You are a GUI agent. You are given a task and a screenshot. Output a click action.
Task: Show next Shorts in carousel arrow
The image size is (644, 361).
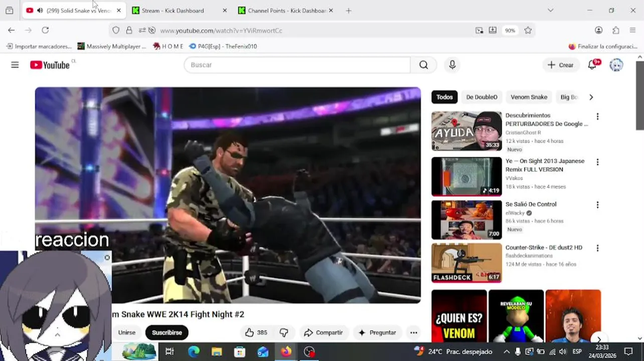tap(598, 339)
